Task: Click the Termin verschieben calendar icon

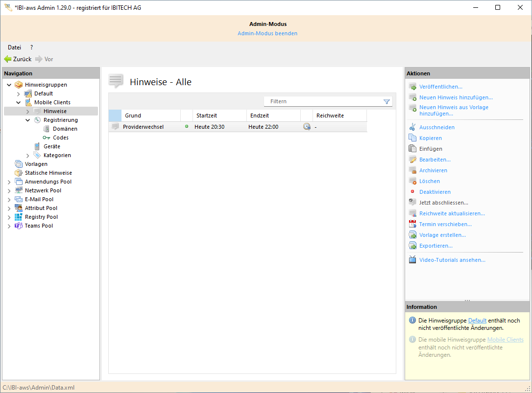Action: click(412, 224)
